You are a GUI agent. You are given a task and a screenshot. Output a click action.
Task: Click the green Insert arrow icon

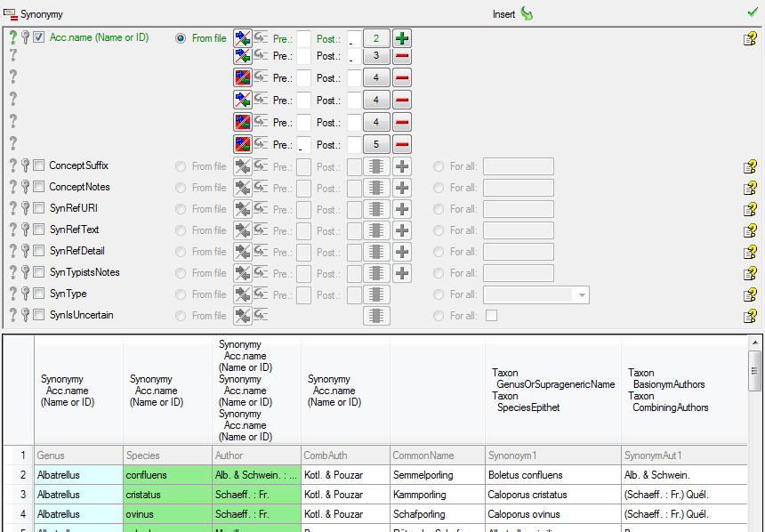pos(527,14)
